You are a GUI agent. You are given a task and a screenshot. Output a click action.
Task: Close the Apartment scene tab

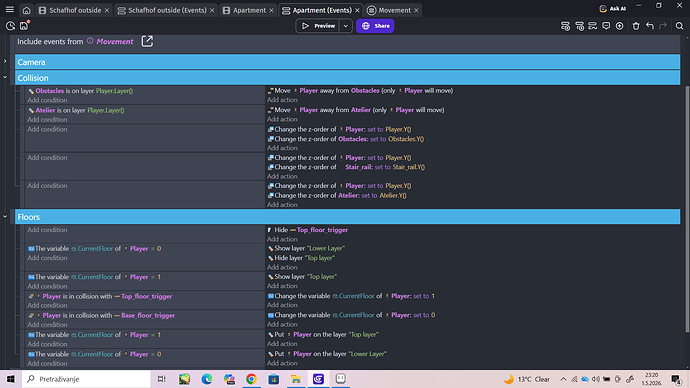pyautogui.click(x=271, y=10)
